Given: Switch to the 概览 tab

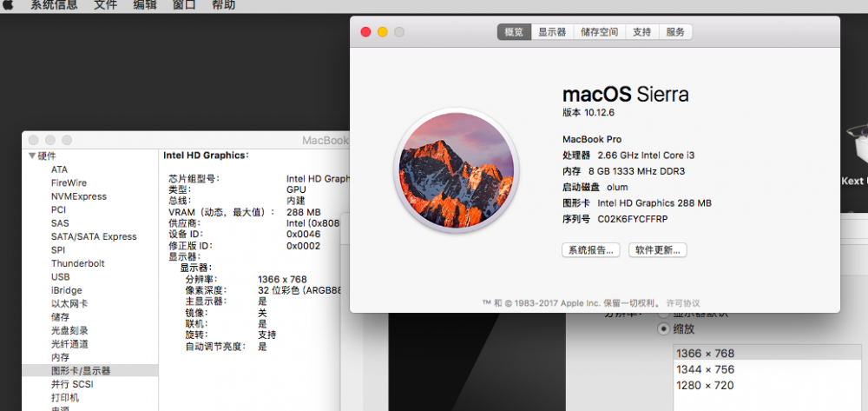Looking at the screenshot, I should (514, 32).
